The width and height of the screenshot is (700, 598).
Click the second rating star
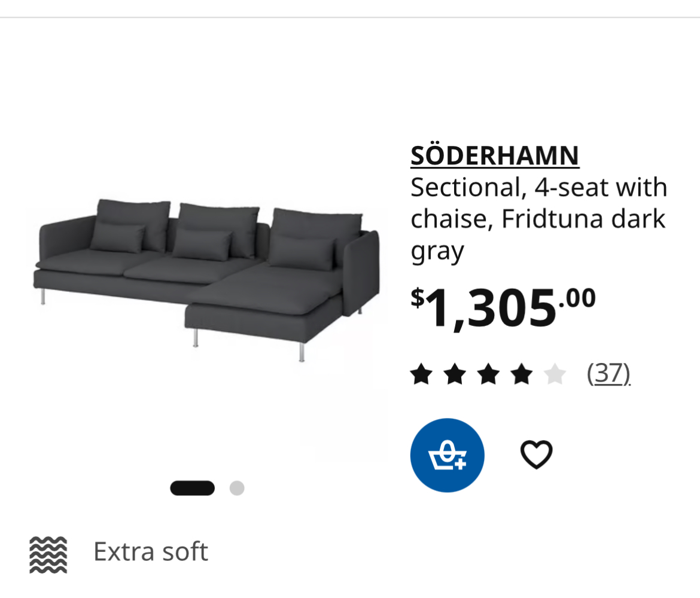[x=455, y=375]
